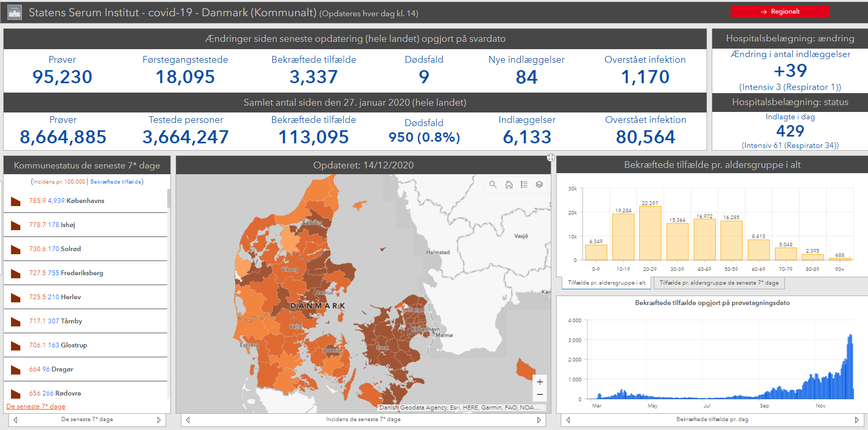Open the Regionalt dashboard button

tap(779, 12)
